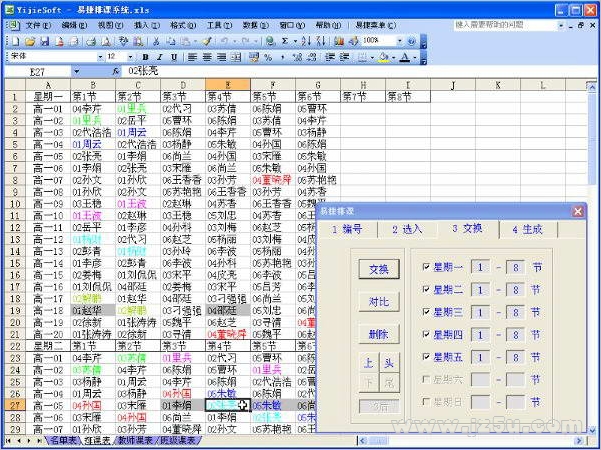Select the 班级课表 sheet tab

177,440
